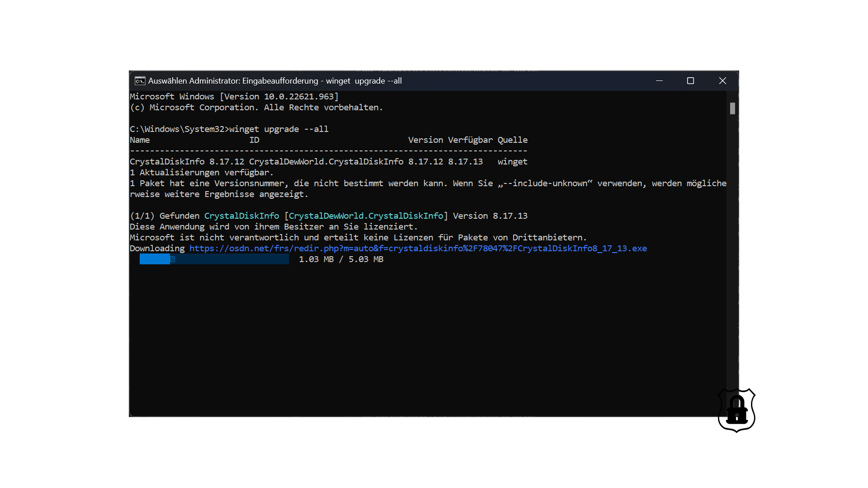Click 'winget' source value in table row
The width and height of the screenshot is (868, 488).
[513, 162]
